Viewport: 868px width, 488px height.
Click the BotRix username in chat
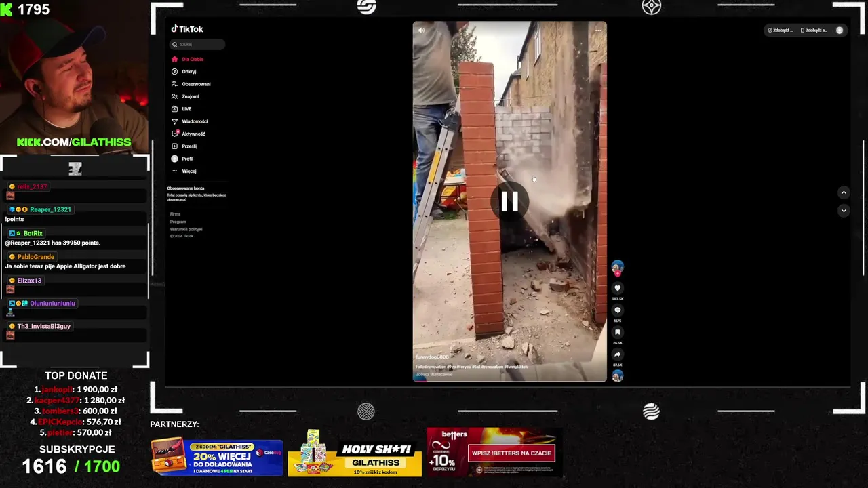tap(33, 233)
